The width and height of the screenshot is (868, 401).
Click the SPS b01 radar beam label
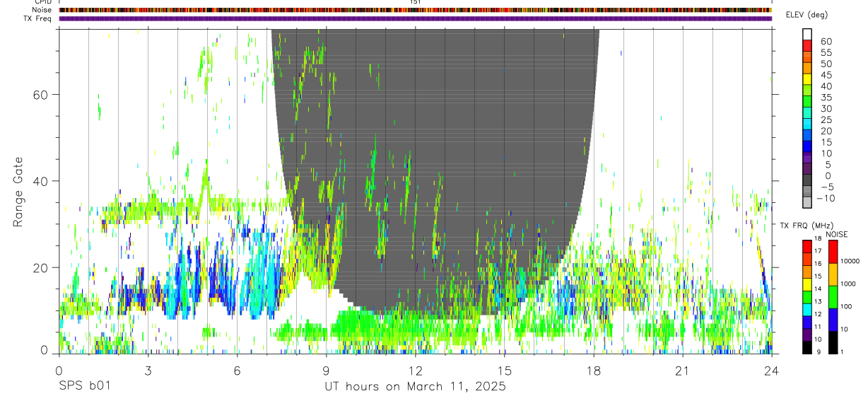coord(85,387)
